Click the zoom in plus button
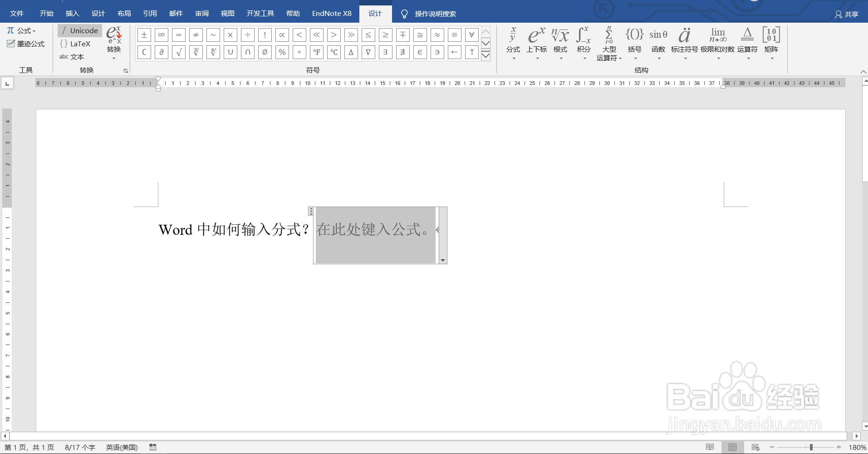The height and width of the screenshot is (454, 868). (x=839, y=447)
